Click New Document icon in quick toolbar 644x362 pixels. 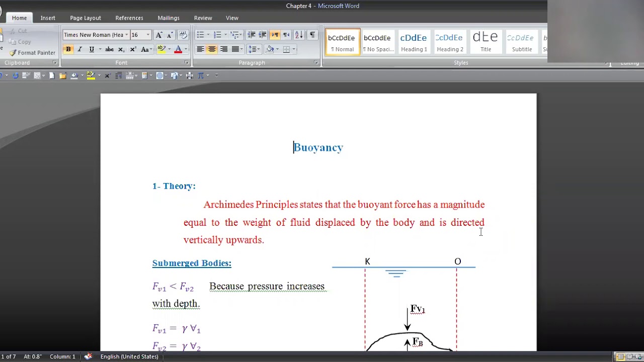pos(51,75)
